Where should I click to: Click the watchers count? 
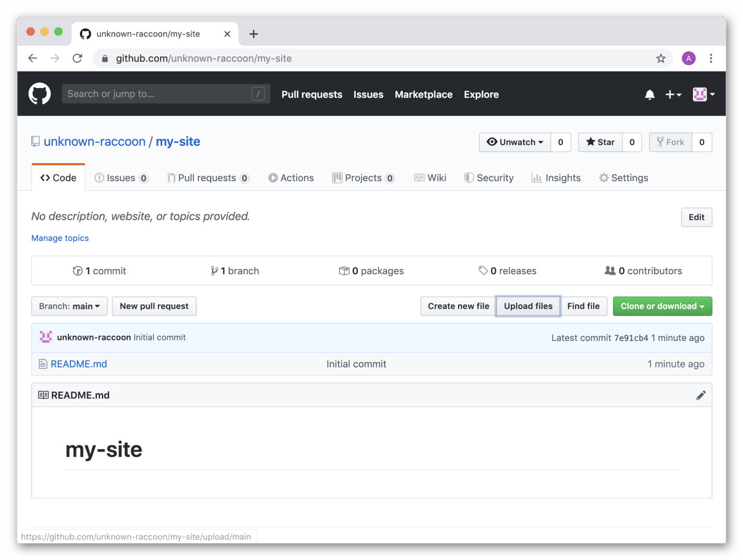coord(561,142)
